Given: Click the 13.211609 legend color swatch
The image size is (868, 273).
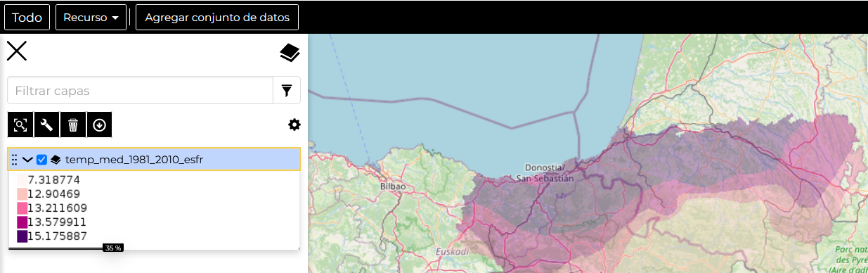Looking at the screenshot, I should coord(22,208).
